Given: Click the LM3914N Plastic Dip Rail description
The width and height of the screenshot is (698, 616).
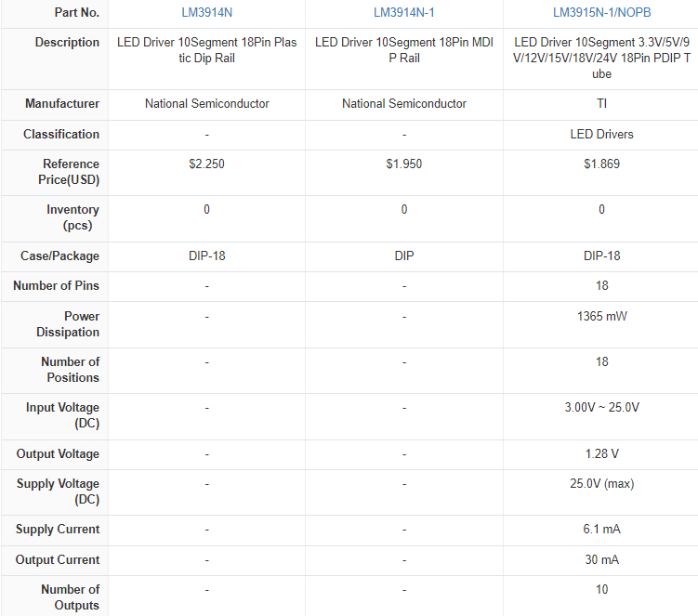Looking at the screenshot, I should click(x=206, y=50).
